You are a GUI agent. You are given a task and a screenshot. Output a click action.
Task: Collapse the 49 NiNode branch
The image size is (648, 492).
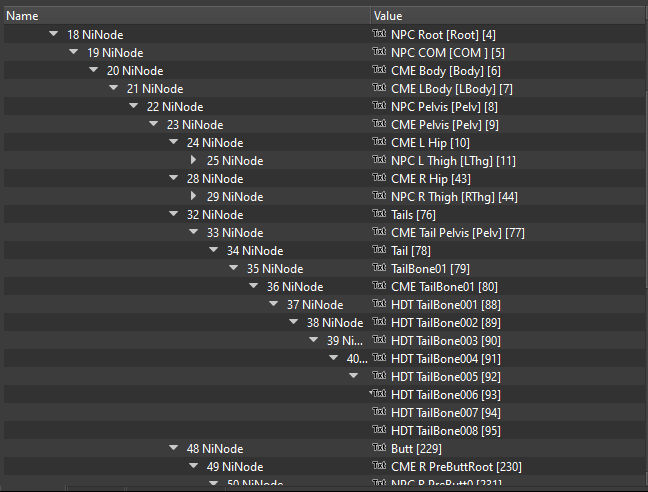pyautogui.click(x=193, y=466)
